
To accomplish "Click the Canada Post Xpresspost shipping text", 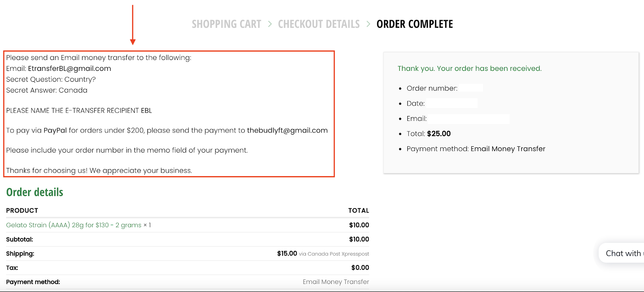I will coord(334,254).
